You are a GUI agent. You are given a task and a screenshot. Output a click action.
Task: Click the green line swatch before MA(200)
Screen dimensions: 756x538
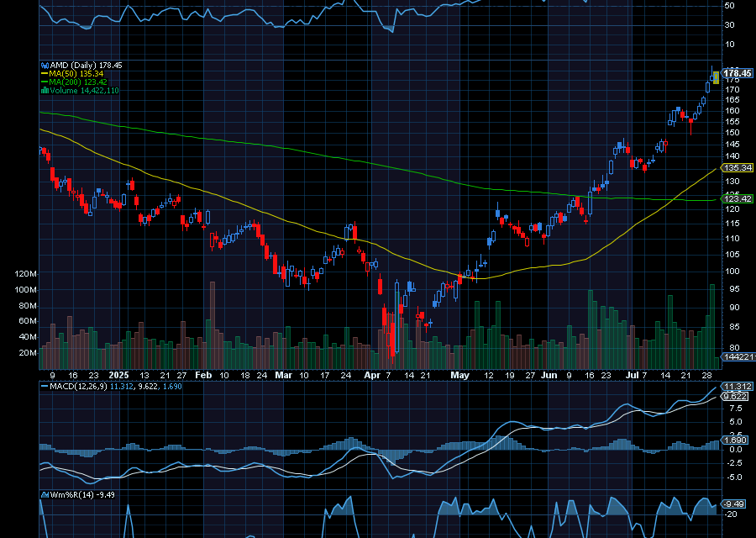click(x=45, y=82)
